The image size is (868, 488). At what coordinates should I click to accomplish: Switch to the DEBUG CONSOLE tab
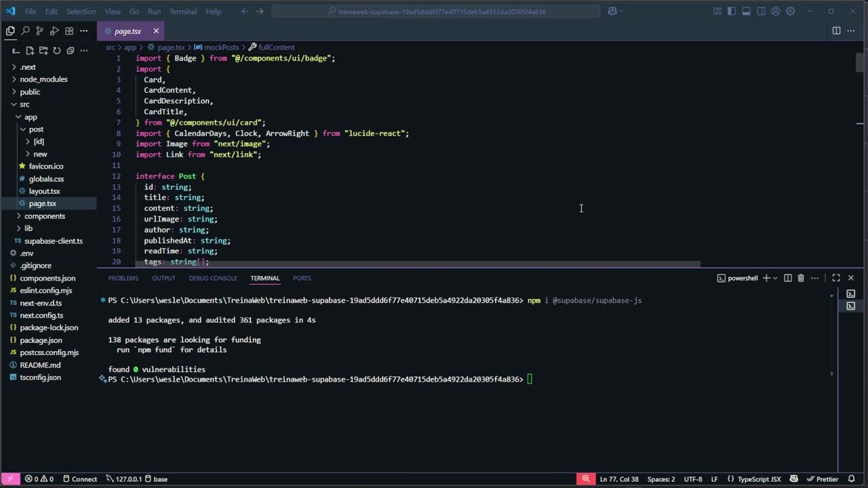coord(212,278)
